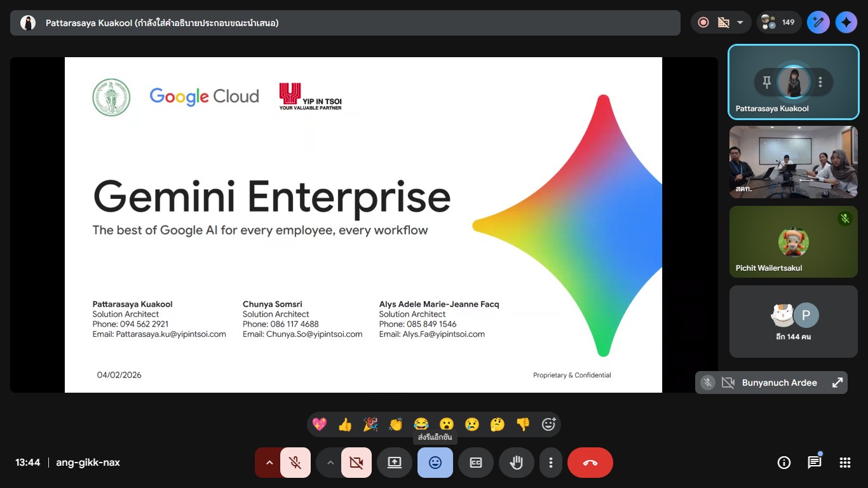Image resolution: width=868 pixels, height=488 pixels.
Task: Select the conference room video thumbnail
Action: pos(793,162)
